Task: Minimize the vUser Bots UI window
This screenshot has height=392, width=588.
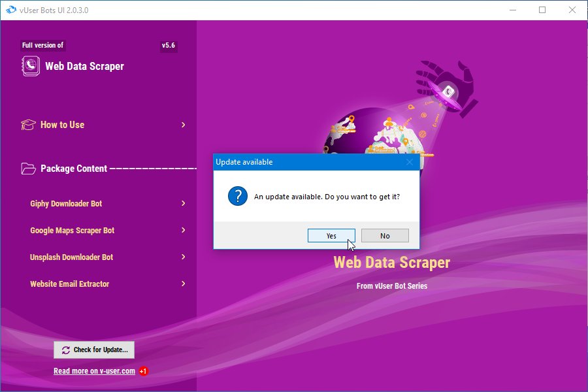Action: (x=513, y=10)
